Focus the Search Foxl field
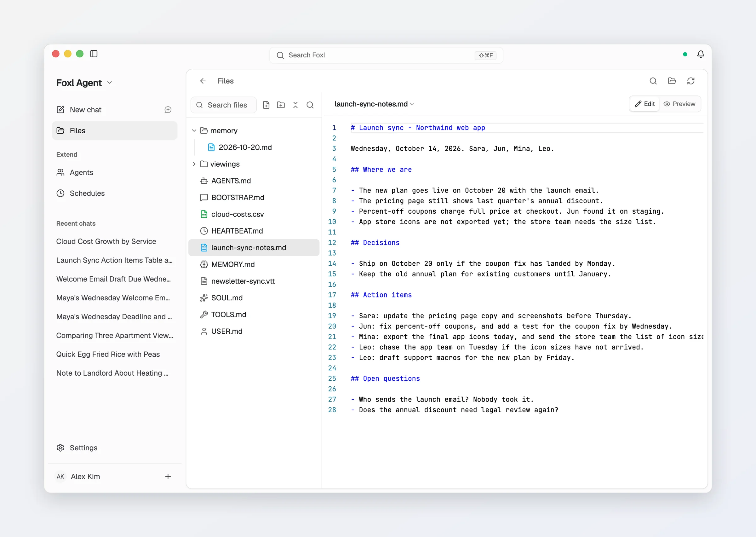Screen dimensions: 756x537 coord(386,55)
